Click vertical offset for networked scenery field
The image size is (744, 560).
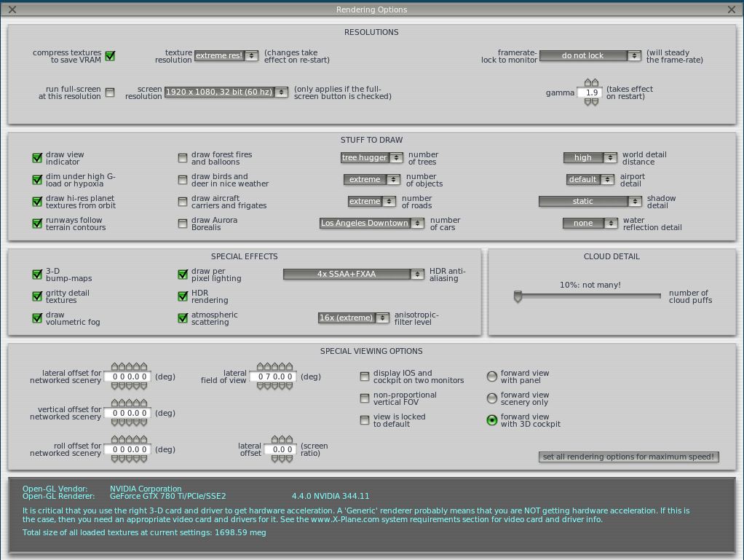point(127,414)
